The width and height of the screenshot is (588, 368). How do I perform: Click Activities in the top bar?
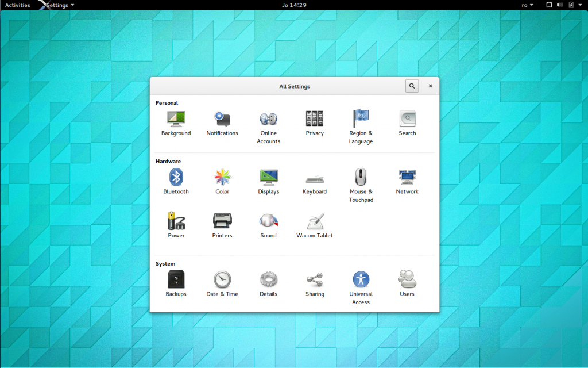(x=17, y=5)
